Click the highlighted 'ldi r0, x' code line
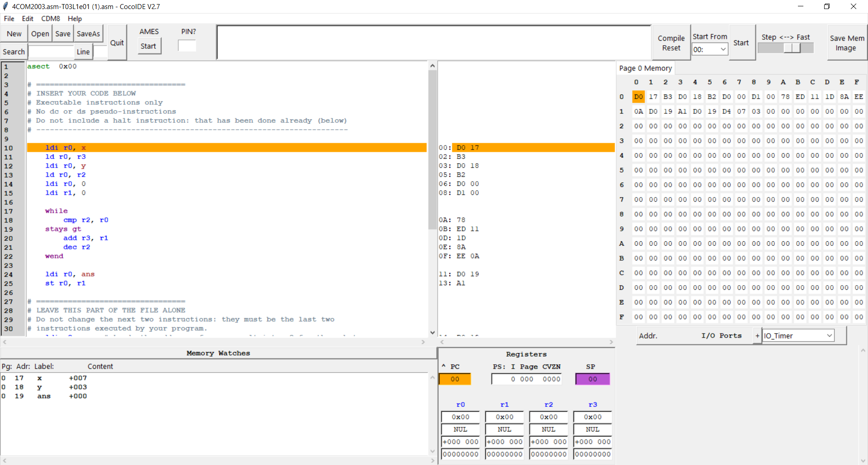868x465 pixels. [x=226, y=148]
